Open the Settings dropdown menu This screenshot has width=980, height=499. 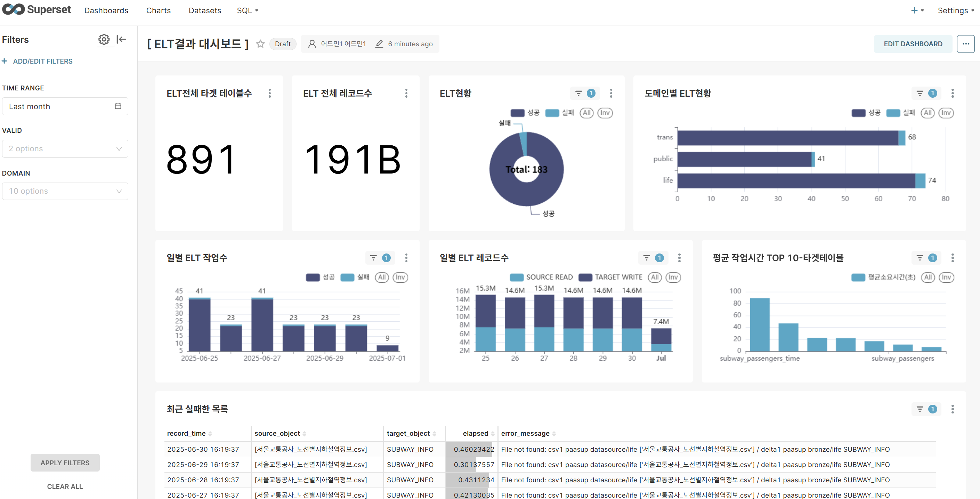[x=956, y=10]
